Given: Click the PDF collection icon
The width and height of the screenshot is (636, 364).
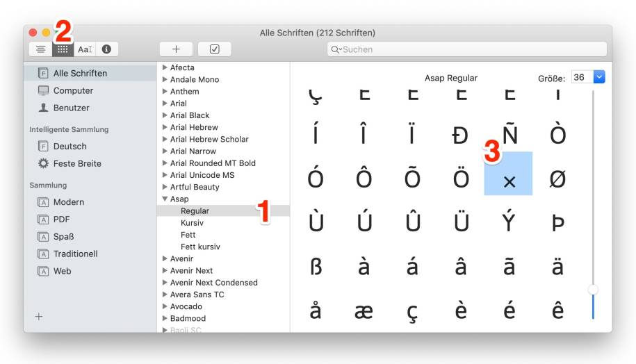Looking at the screenshot, I should coord(43,220).
